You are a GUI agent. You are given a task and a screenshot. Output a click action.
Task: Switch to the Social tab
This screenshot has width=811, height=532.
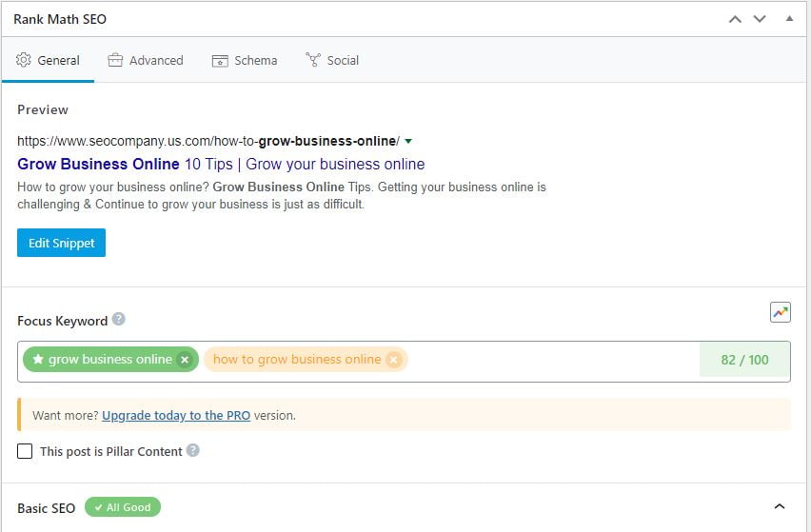coord(332,60)
